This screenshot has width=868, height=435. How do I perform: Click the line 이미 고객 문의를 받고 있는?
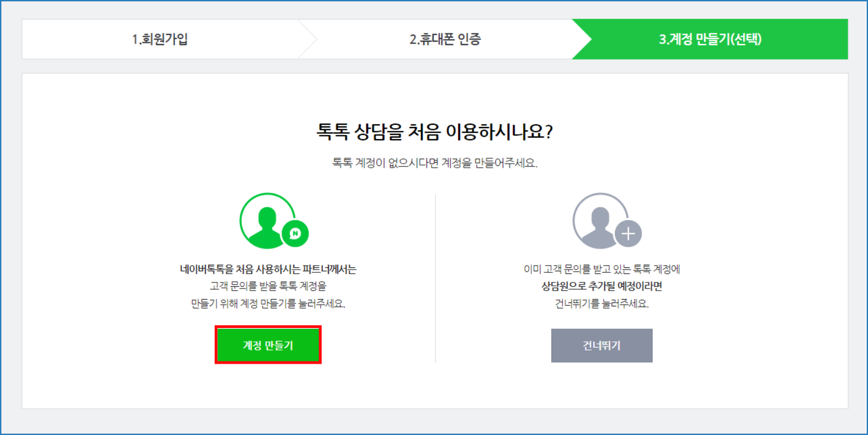pos(602,270)
